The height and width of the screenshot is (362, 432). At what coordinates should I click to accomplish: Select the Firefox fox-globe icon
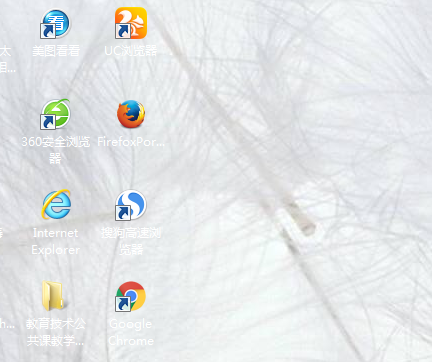(131, 114)
